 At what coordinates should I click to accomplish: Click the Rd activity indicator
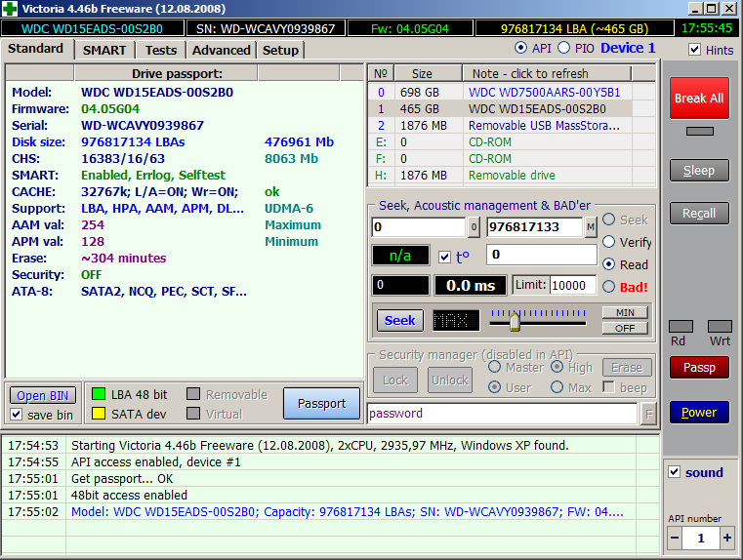coord(681,326)
